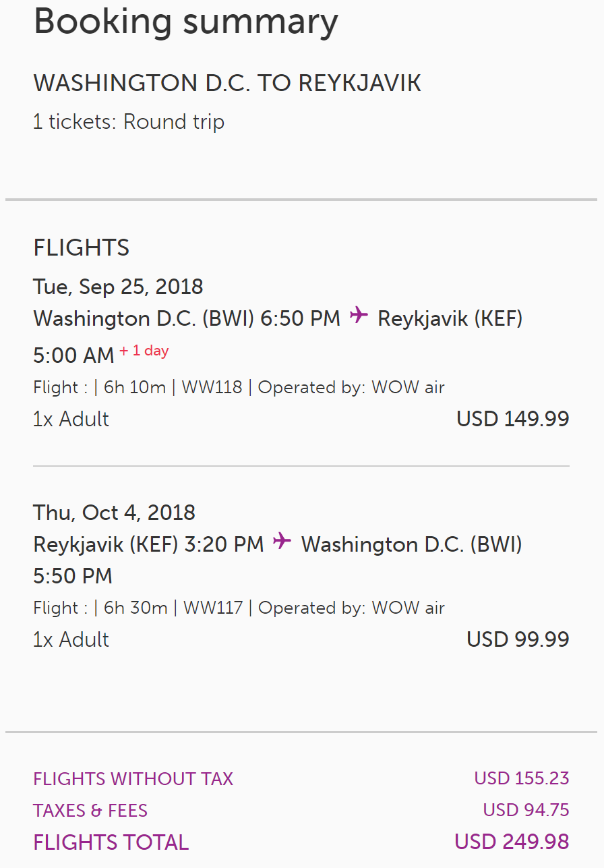Click the WW118 flight details line
604x868 pixels.
(x=239, y=387)
